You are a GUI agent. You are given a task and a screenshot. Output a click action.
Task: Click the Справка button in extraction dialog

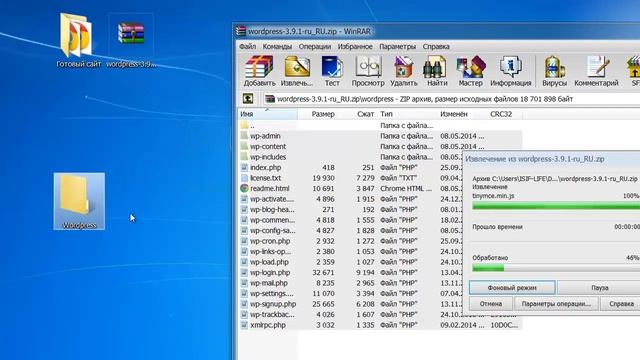coord(620,304)
